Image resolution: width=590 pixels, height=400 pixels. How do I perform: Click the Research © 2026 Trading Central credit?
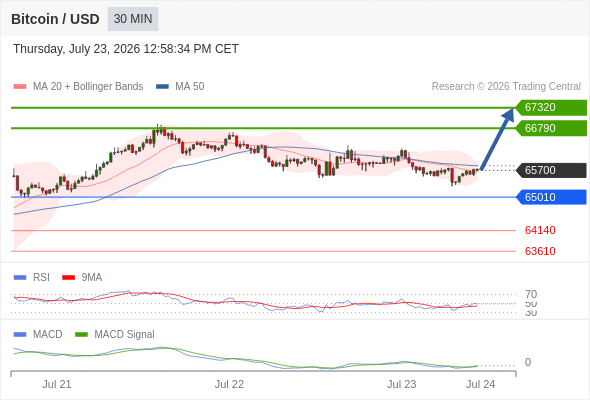click(506, 87)
